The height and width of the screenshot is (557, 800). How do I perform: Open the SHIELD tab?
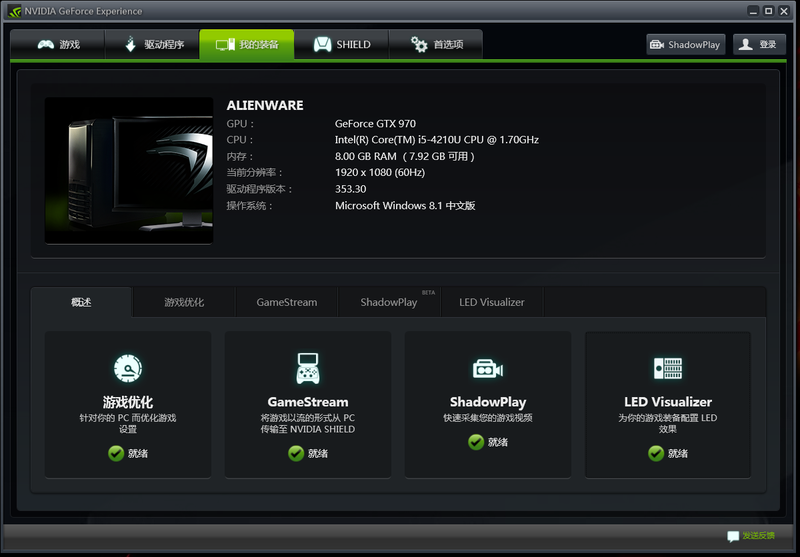coord(341,44)
